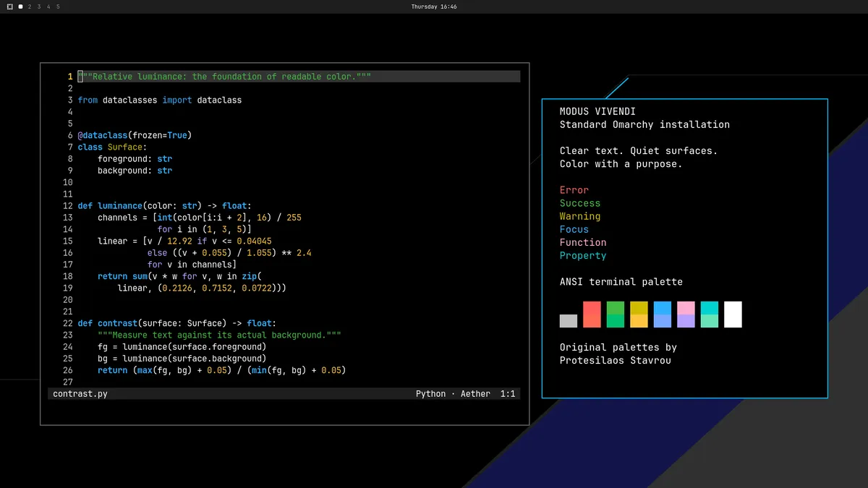This screenshot has width=868, height=488.
Task: Click the blue 'Focus' label
Action: (x=574, y=229)
